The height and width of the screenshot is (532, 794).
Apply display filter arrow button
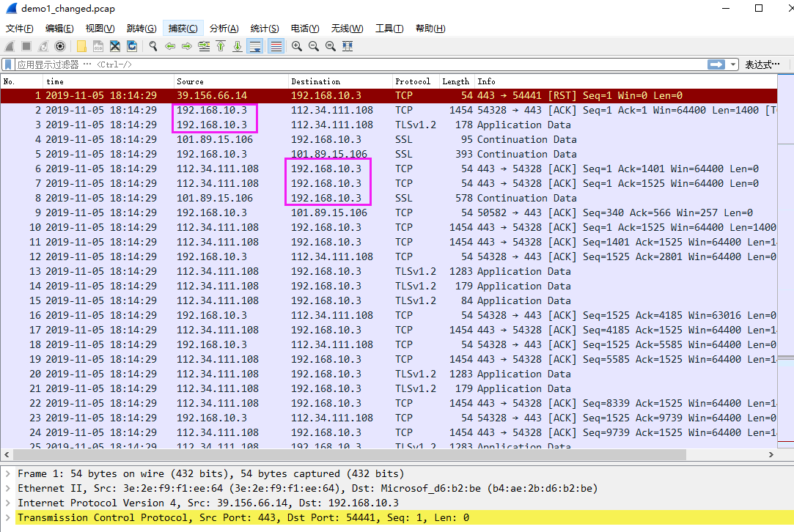point(716,64)
